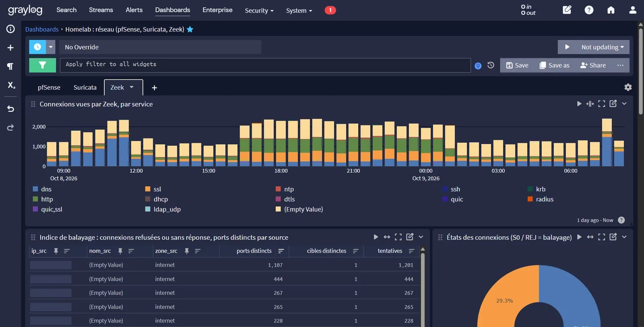
Task: Edit the Connexions vues par Zeek widget
Action: point(613,103)
